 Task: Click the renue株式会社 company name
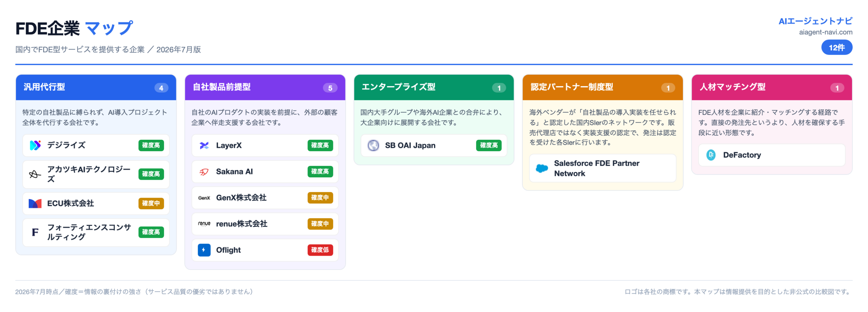[x=241, y=223]
